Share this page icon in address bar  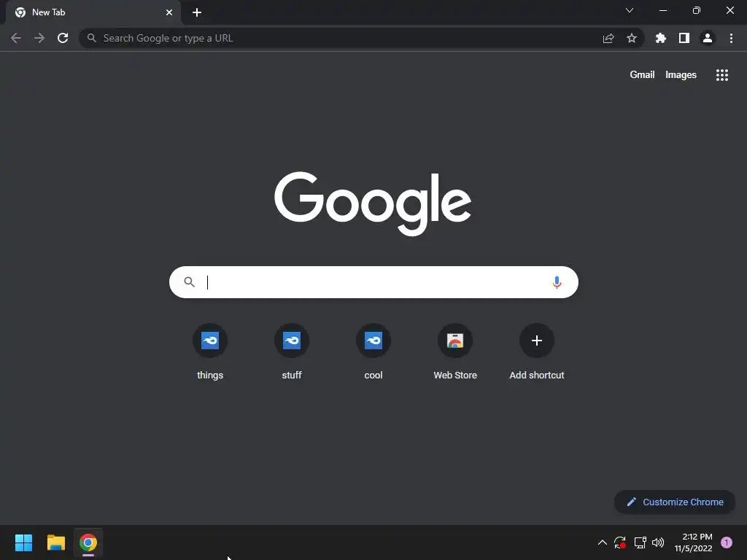point(608,38)
